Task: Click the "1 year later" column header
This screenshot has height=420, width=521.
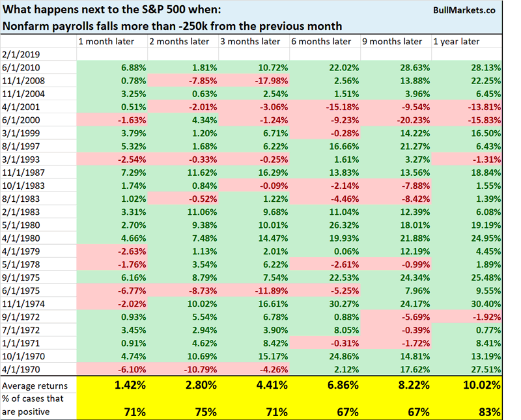Action: pyautogui.click(x=457, y=42)
